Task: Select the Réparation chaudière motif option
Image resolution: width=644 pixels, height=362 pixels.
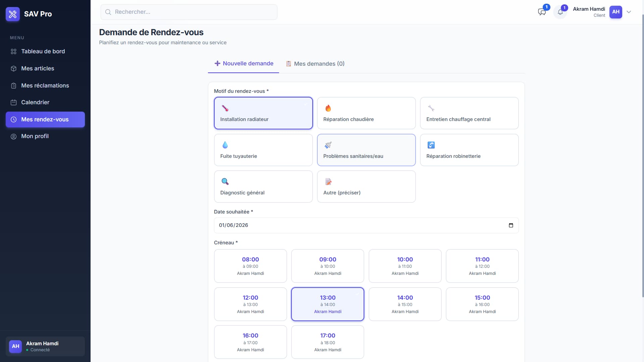Action: (366, 113)
